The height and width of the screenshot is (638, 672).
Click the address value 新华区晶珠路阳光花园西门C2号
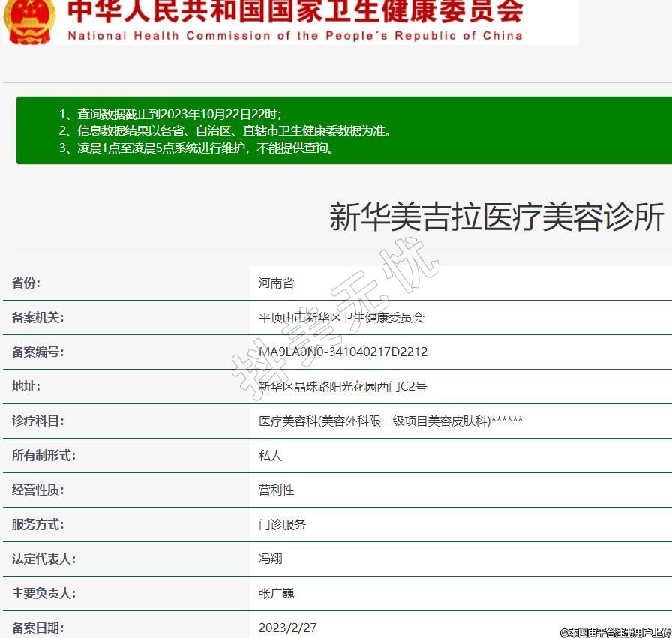343,387
